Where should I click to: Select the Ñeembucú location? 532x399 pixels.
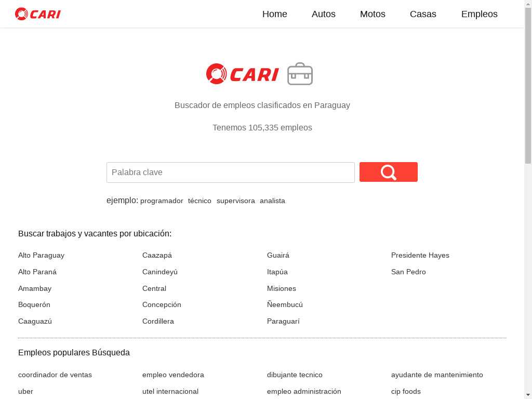pos(285,304)
